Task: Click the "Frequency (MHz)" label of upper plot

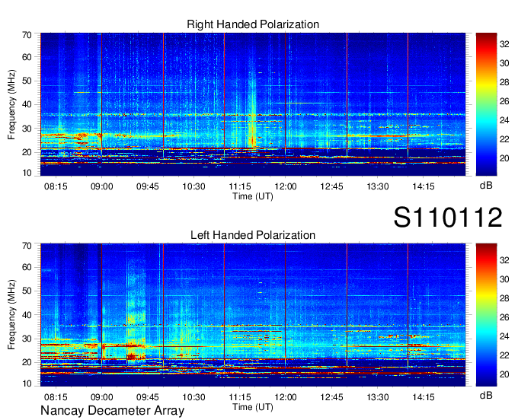Action: (11, 104)
